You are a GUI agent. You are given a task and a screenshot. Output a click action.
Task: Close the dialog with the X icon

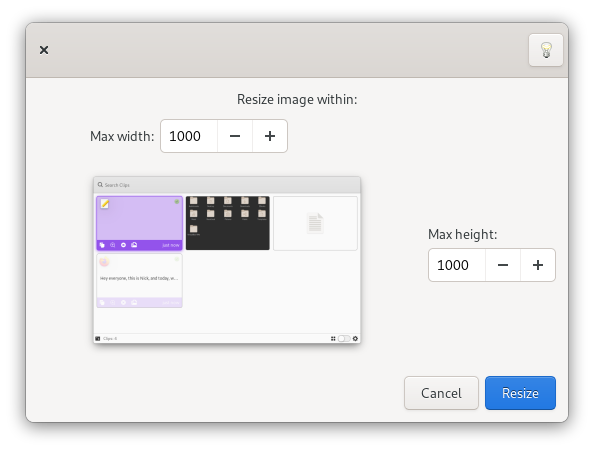click(44, 50)
